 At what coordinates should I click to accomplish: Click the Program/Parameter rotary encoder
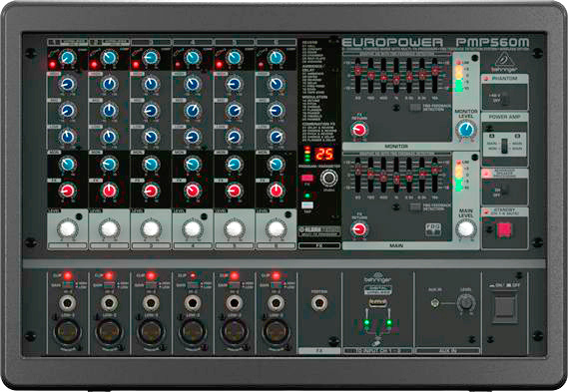(328, 178)
